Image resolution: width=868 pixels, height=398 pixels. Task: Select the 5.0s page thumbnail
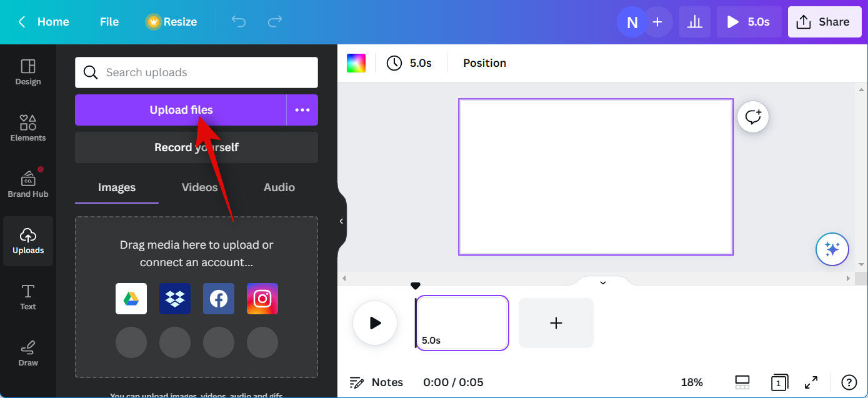462,323
